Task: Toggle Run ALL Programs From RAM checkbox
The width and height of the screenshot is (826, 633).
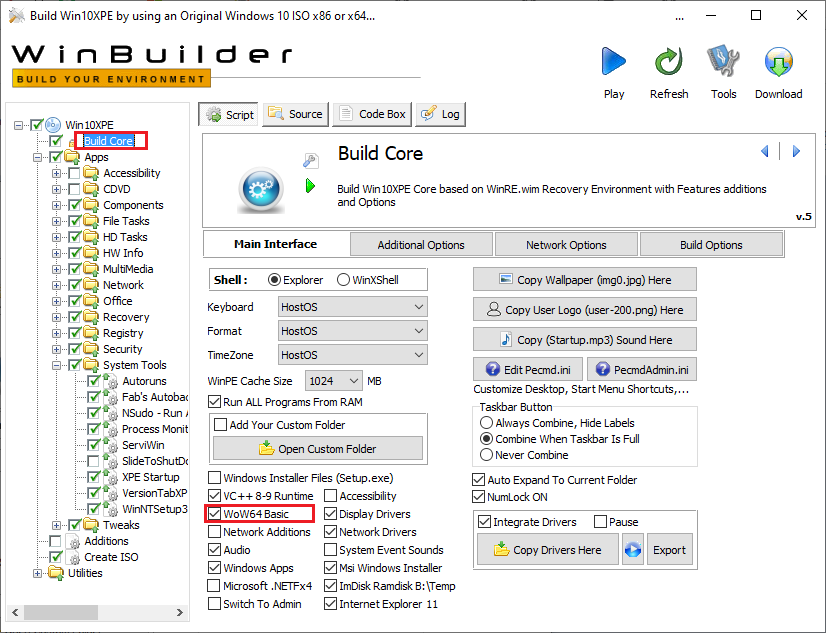Action: (x=214, y=402)
